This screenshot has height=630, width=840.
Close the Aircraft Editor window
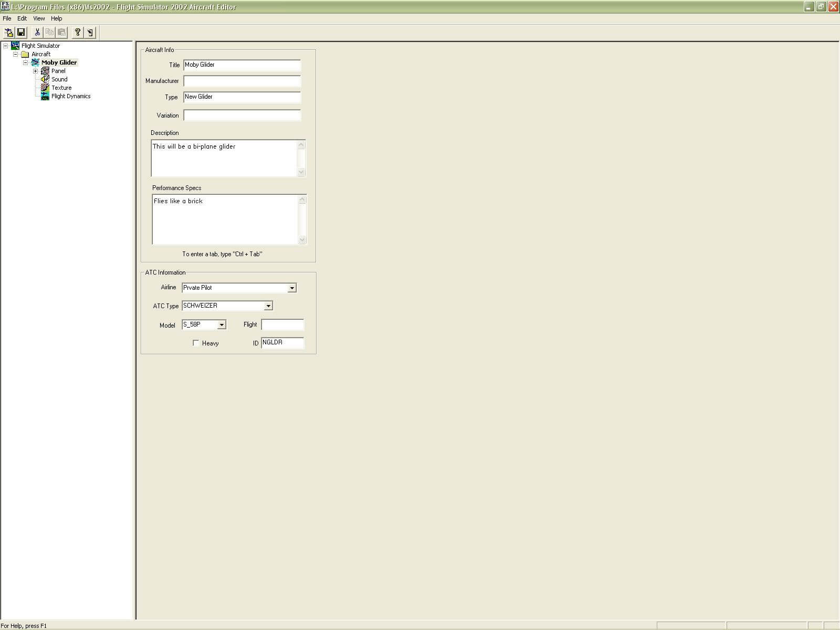tap(833, 6)
